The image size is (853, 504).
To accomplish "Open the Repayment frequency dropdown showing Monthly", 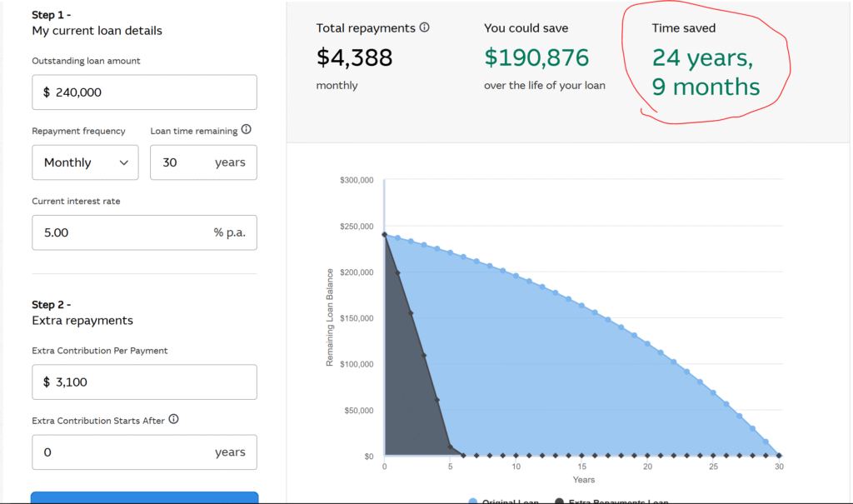I will pyautogui.click(x=85, y=162).
